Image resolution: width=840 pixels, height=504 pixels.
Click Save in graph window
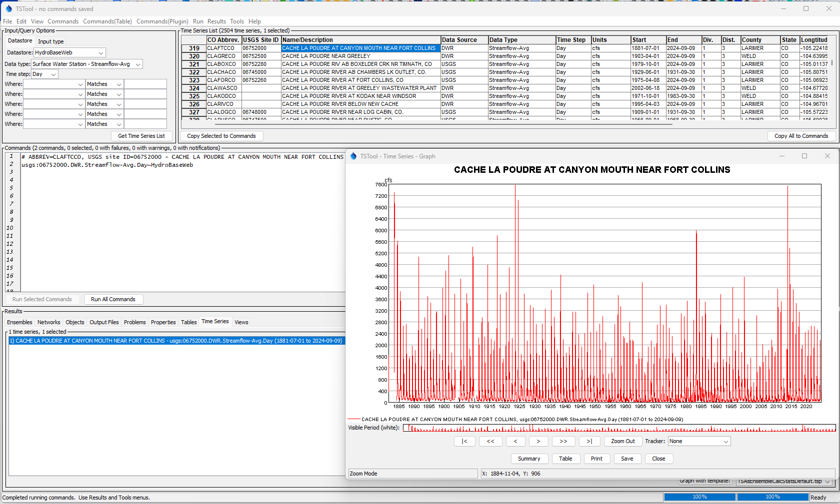(x=627, y=459)
